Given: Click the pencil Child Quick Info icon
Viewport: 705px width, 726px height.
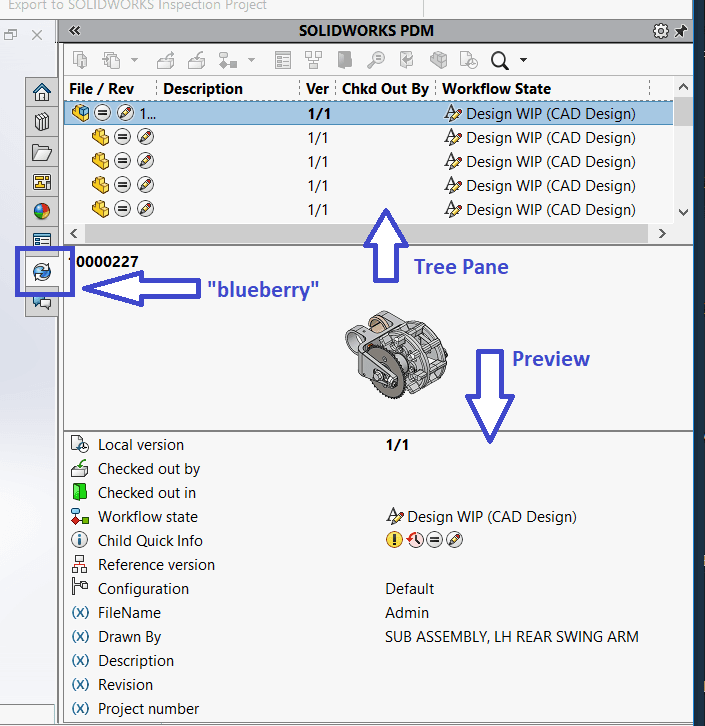Looking at the screenshot, I should click(455, 539).
